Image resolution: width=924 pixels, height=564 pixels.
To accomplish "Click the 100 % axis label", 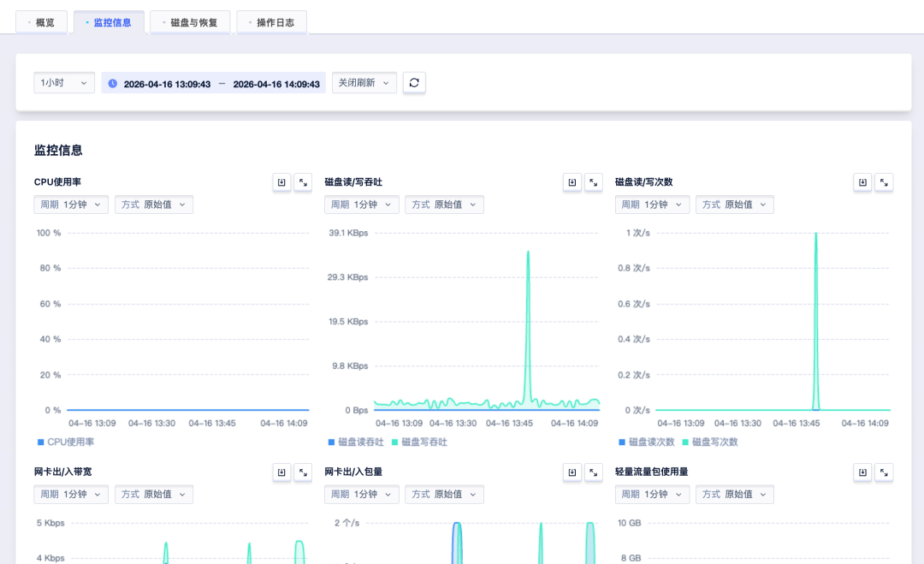I will pos(48,233).
